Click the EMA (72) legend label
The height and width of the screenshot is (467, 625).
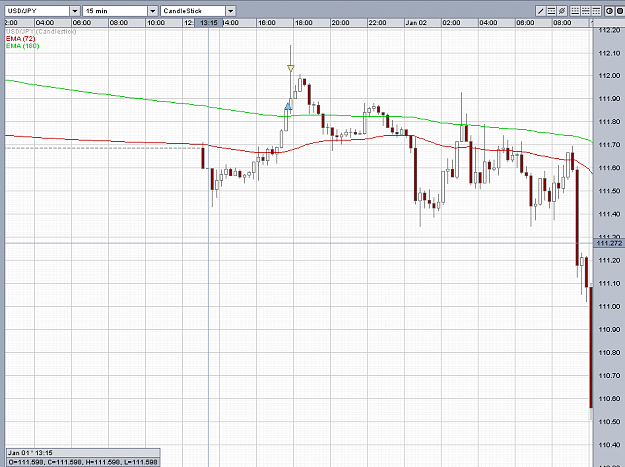[x=21, y=39]
